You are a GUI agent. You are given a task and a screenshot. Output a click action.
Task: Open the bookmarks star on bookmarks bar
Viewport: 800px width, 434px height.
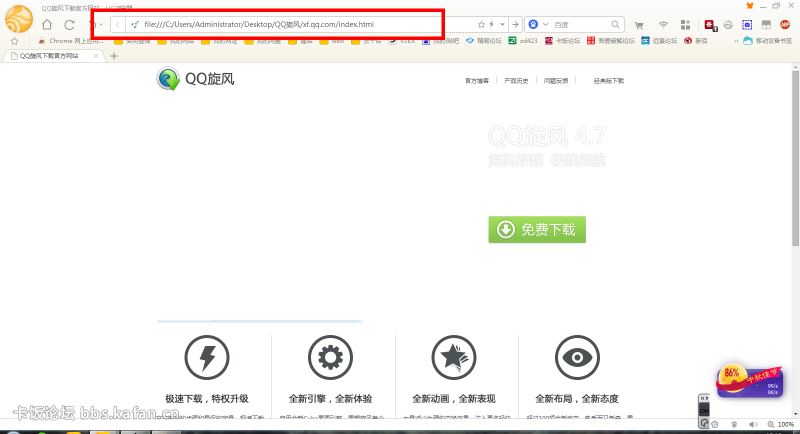[x=14, y=41]
